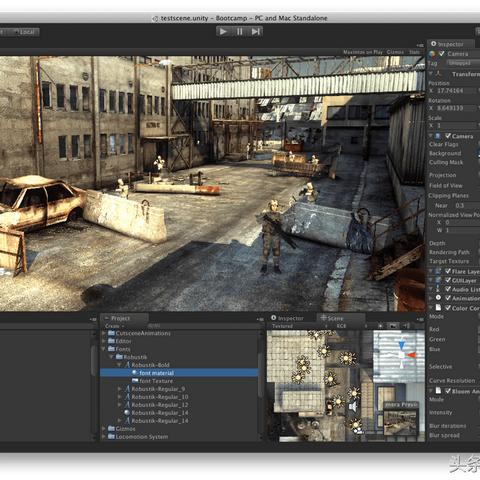Select the CutsceneAnimations folder icon
Screen dimensions: 480x480
coord(111,333)
